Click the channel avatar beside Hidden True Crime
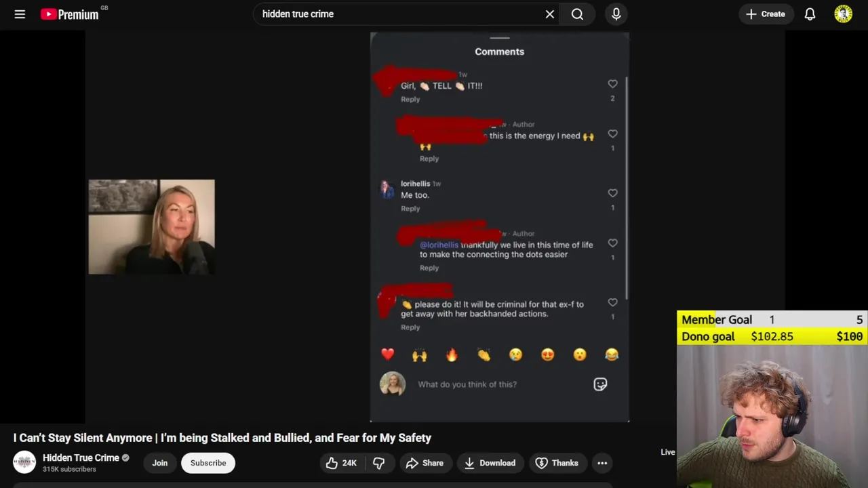Screen dimensions: 868x488 [x=24, y=462]
